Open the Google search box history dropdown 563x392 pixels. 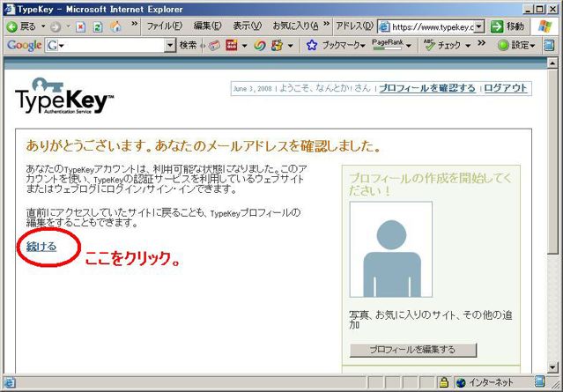(x=171, y=45)
